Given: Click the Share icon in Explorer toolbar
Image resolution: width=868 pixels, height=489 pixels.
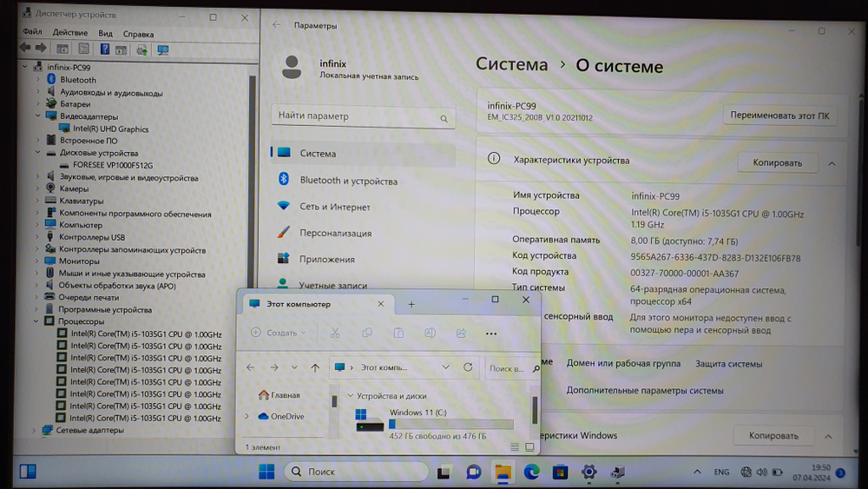Looking at the screenshot, I should pyautogui.click(x=461, y=333).
